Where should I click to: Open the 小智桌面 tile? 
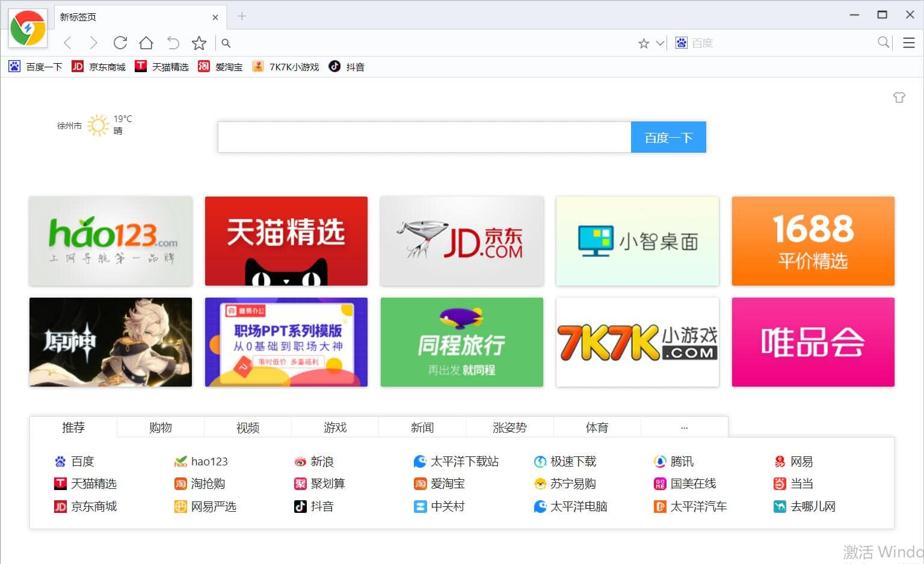point(638,241)
